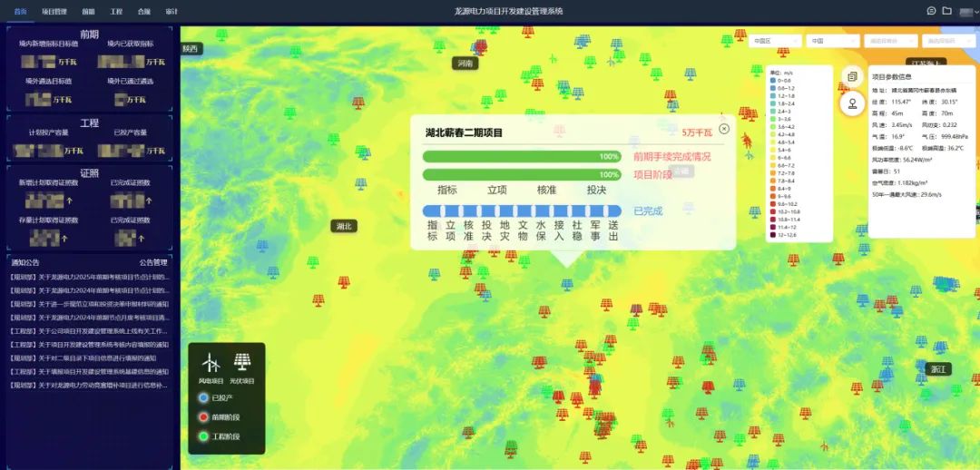The width and height of the screenshot is (980, 470).
Task: Click the stamp-shaped round map button
Action: [852, 103]
